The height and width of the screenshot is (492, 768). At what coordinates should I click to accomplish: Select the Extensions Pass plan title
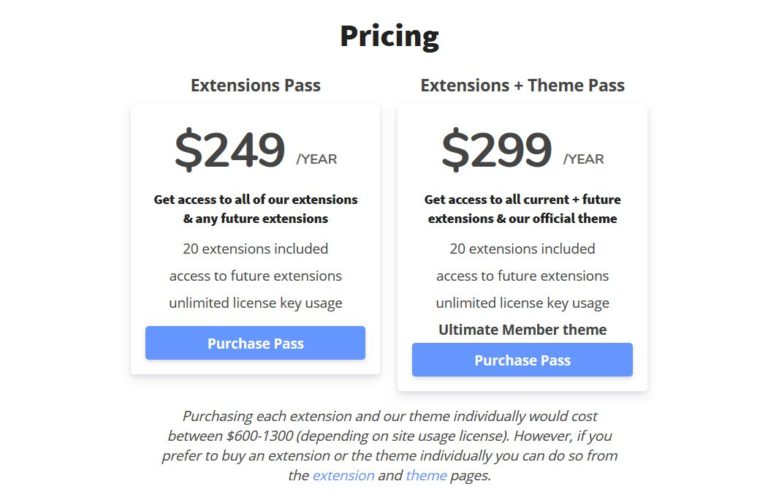pos(255,85)
